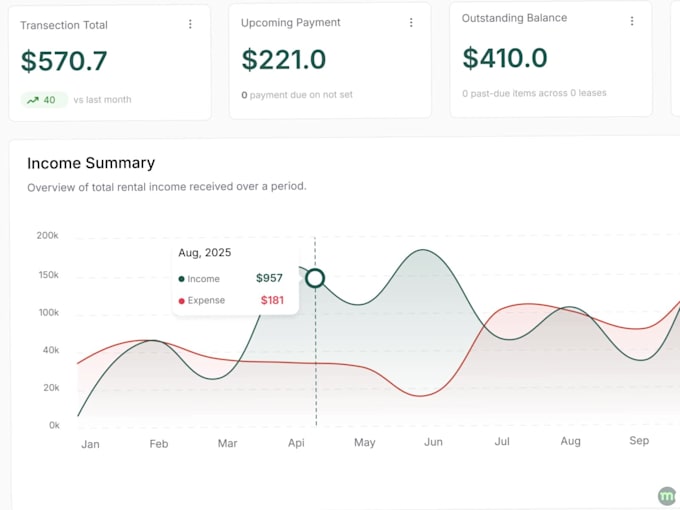680x510 pixels.
Task: Open Transection Total card options menu
Action: (190, 24)
